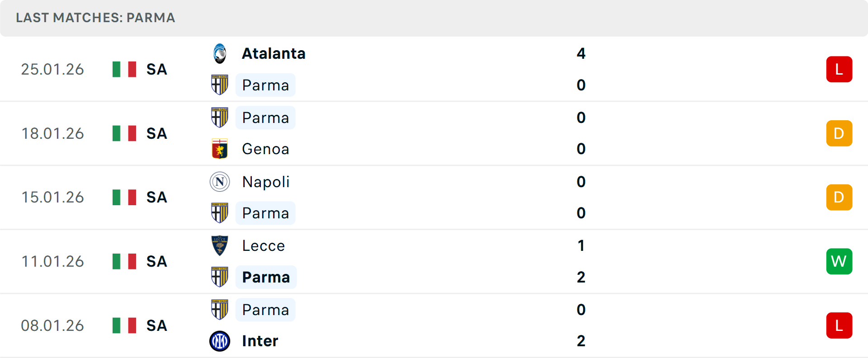The width and height of the screenshot is (868, 358).
Task: Click the Lecce club crest
Action: pyautogui.click(x=220, y=245)
